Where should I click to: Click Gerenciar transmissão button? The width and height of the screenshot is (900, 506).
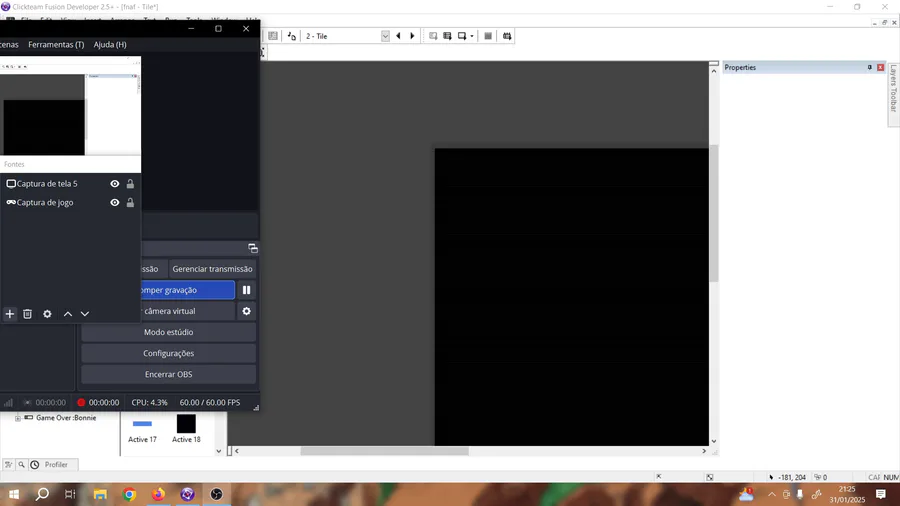[212, 268]
